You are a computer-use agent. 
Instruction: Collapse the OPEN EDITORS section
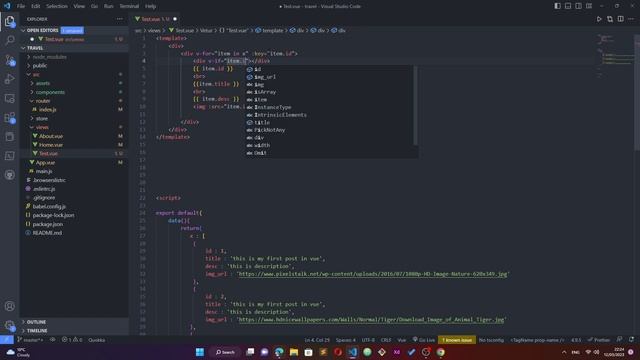click(42, 30)
